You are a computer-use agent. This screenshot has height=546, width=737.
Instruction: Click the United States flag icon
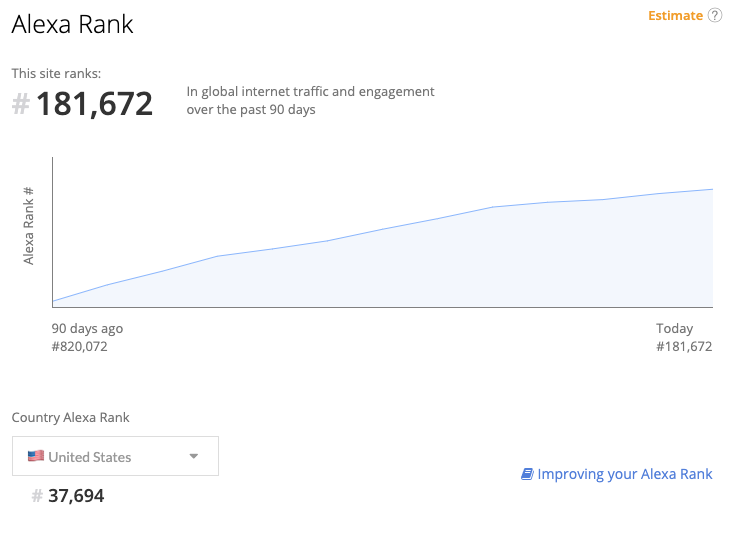click(x=36, y=456)
